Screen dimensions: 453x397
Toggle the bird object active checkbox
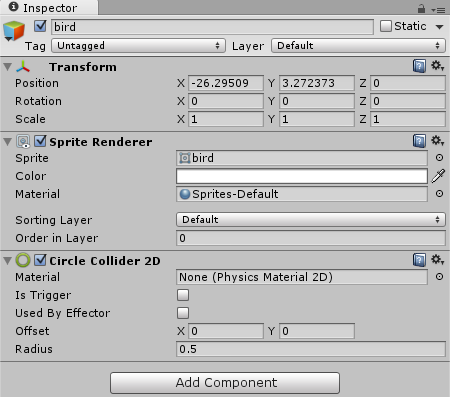40,26
